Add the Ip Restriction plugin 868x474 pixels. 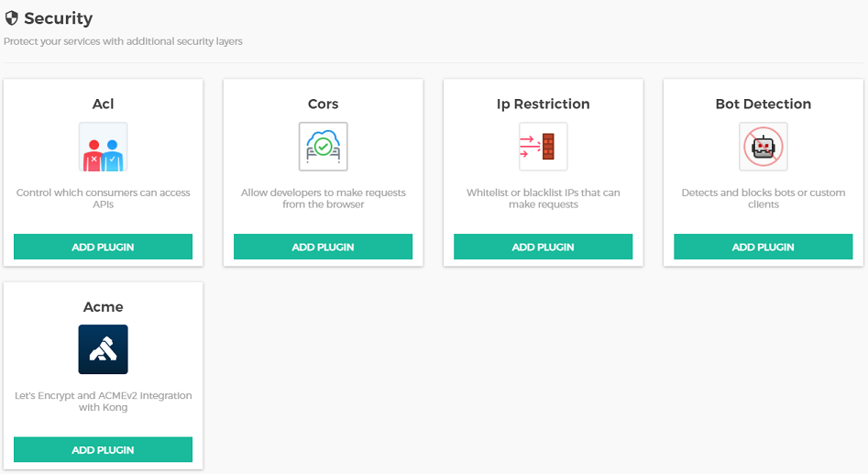click(543, 247)
